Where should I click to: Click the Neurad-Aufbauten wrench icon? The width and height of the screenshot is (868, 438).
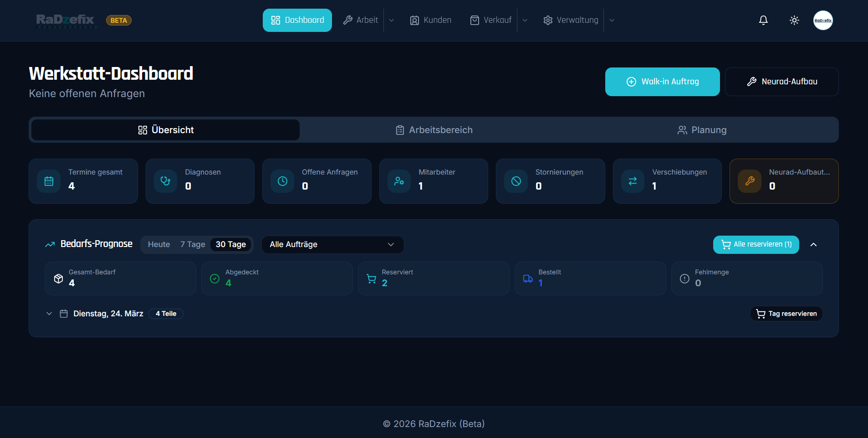pos(750,181)
